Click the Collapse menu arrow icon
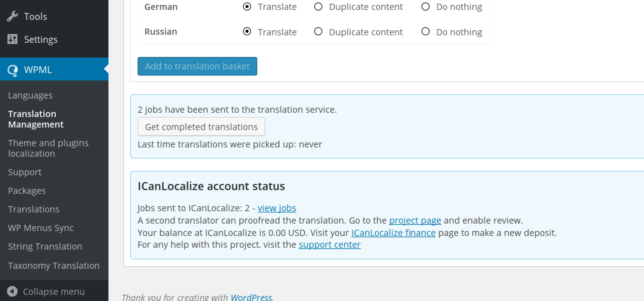This screenshot has width=644, height=301. (12, 291)
